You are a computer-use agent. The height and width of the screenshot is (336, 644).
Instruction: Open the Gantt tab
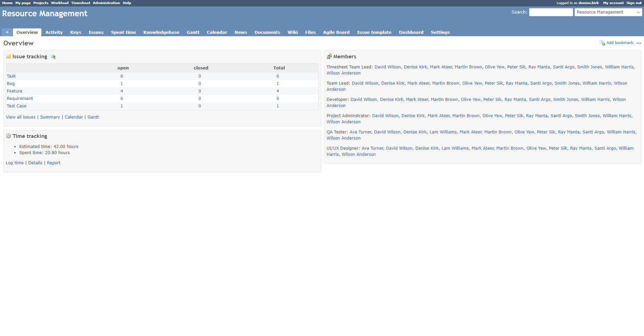(193, 33)
